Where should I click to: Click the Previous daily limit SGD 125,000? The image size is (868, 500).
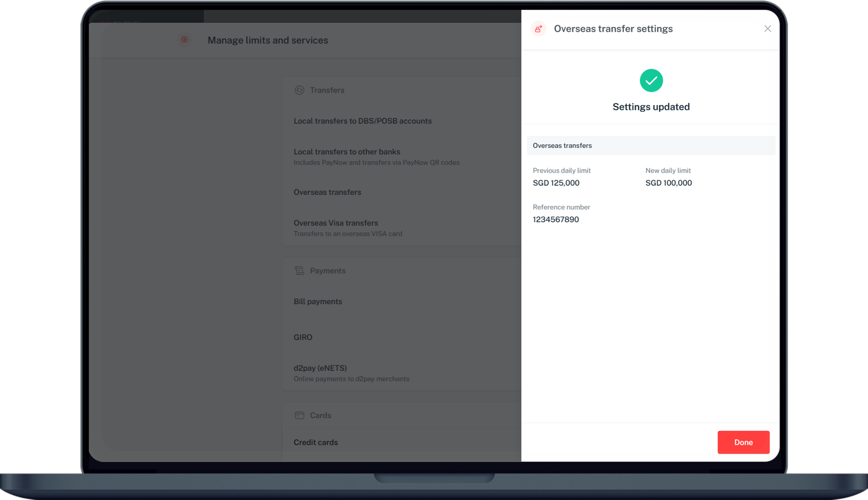click(x=556, y=183)
